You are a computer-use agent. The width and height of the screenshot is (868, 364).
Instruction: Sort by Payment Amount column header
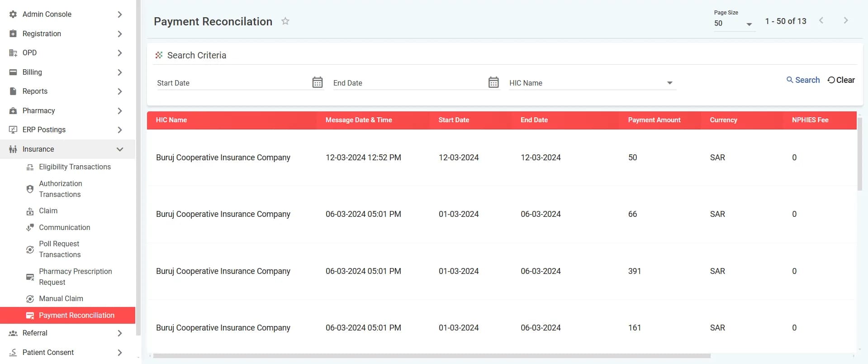point(654,120)
